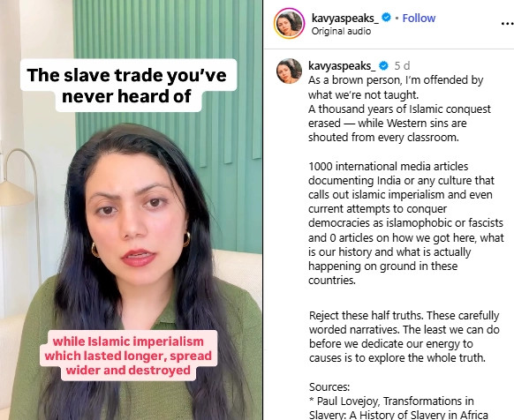Click the small avatar beside the caption
Viewport: 514px width, 420px height.
point(289,71)
